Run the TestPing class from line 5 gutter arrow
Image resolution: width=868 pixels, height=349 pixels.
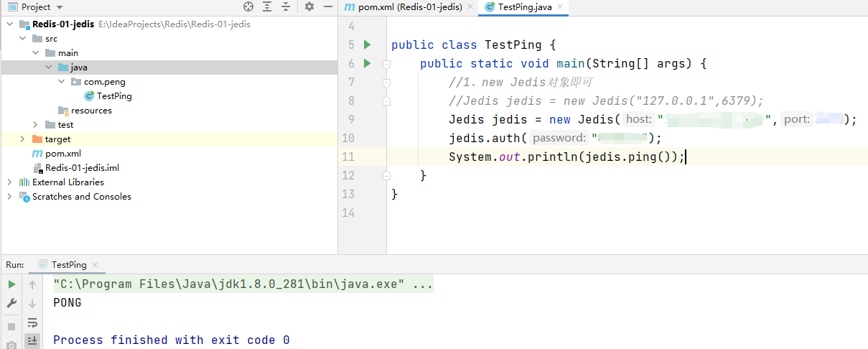(367, 45)
